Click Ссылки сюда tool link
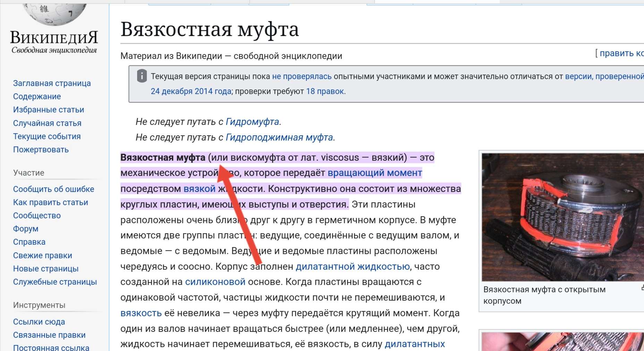This screenshot has height=351, width=644. 39,322
